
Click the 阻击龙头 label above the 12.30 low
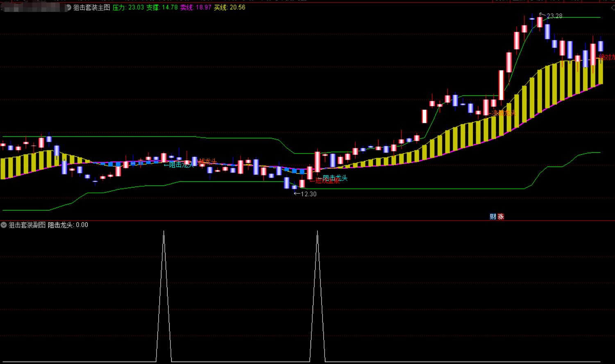coord(335,178)
